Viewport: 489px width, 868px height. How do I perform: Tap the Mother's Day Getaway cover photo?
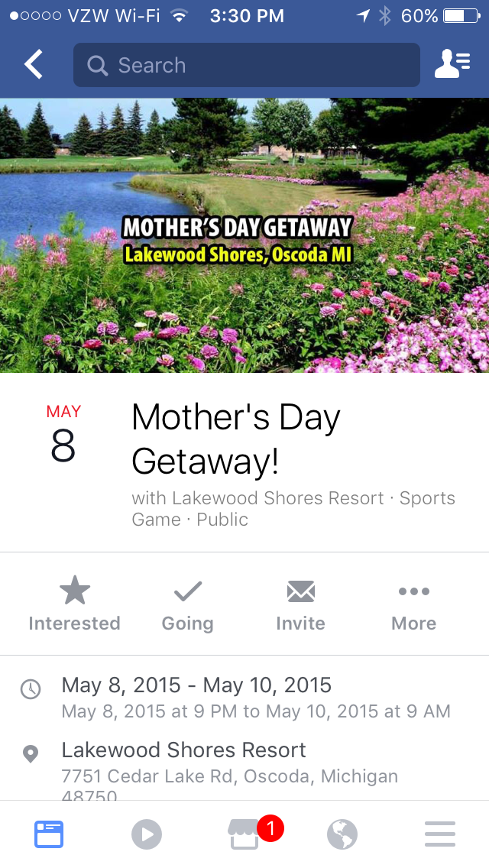click(244, 235)
